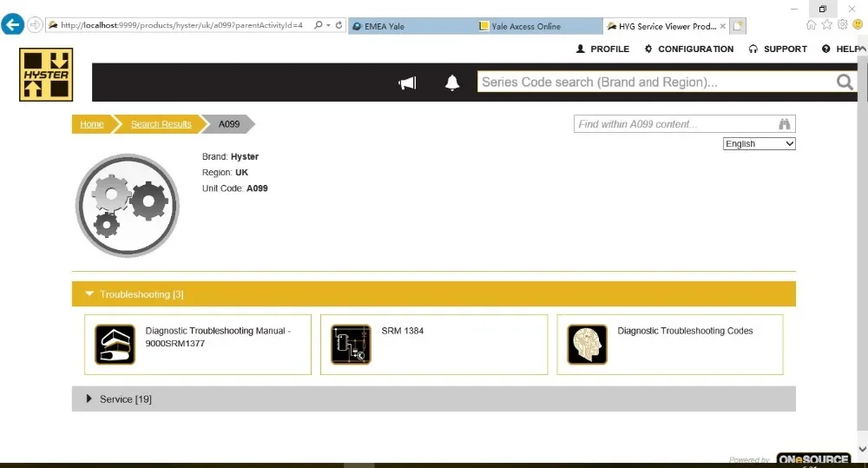Open the English language dropdown
The height and width of the screenshot is (468, 868).
(759, 143)
